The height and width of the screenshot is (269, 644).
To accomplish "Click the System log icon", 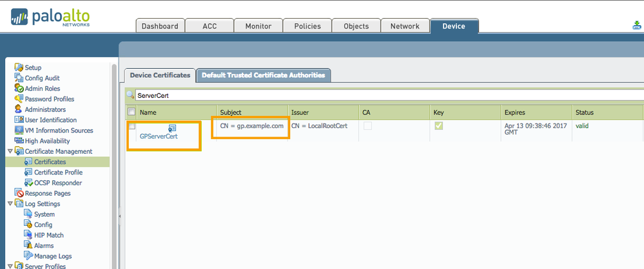I will (28, 214).
